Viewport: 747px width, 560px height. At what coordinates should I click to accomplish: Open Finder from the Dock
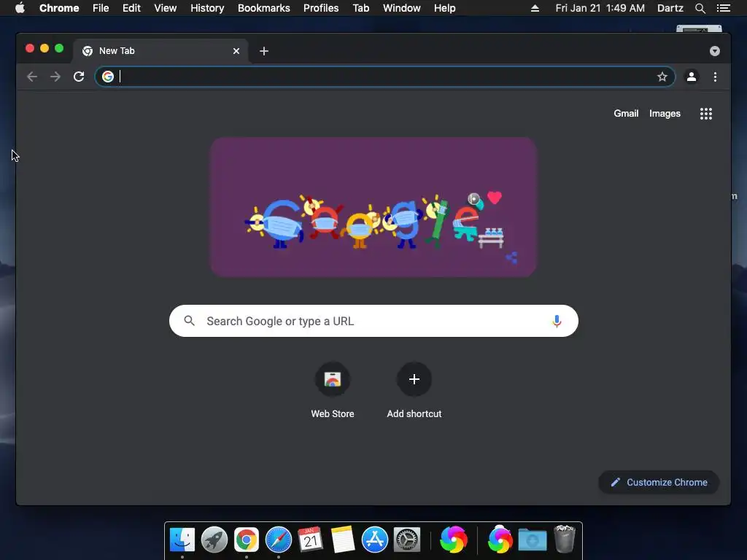click(x=182, y=540)
